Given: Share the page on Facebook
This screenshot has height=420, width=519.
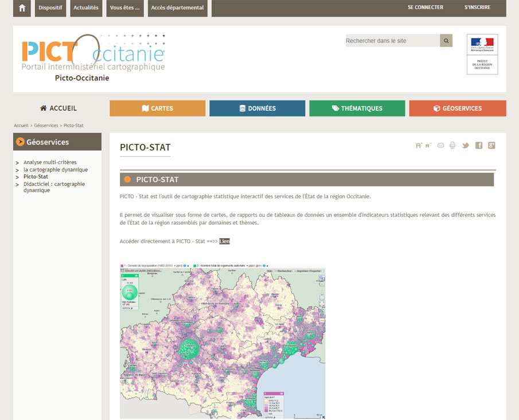Looking at the screenshot, I should (x=479, y=145).
